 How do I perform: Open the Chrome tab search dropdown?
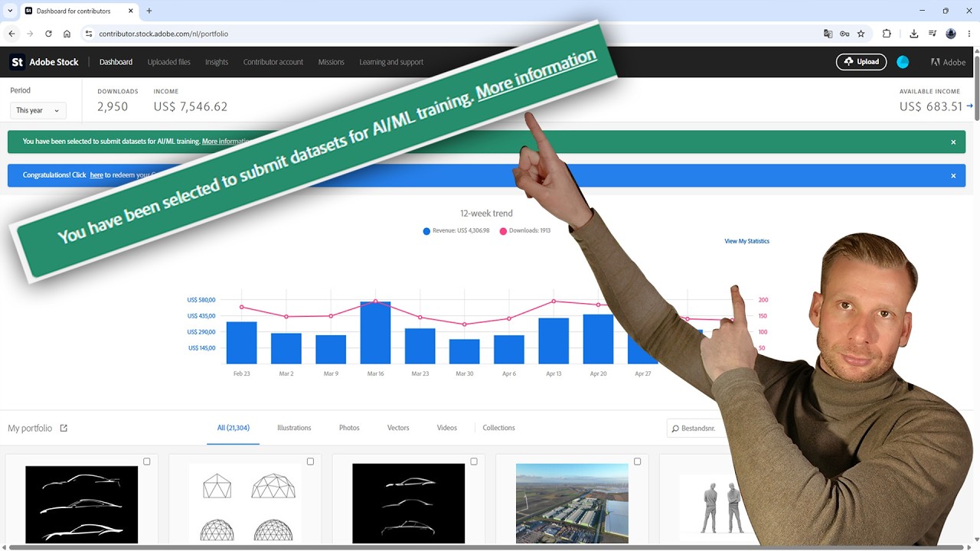coord(10,11)
